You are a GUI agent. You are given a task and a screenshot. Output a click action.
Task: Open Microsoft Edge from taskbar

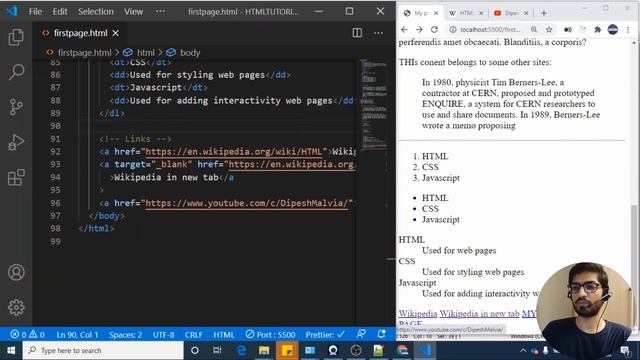(x=241, y=351)
